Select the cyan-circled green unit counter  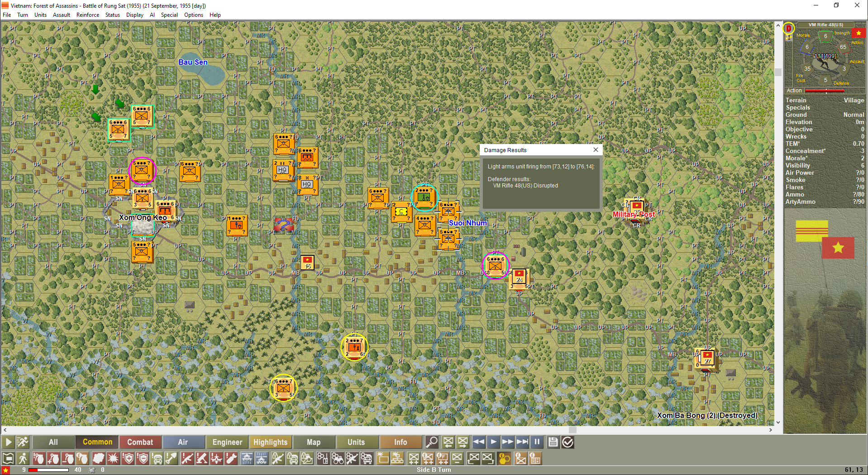[424, 197]
